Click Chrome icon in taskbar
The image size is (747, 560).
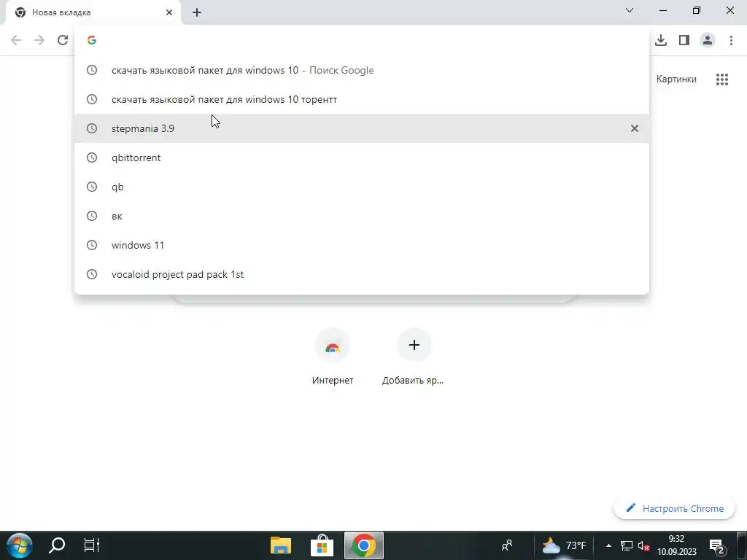coord(363,545)
